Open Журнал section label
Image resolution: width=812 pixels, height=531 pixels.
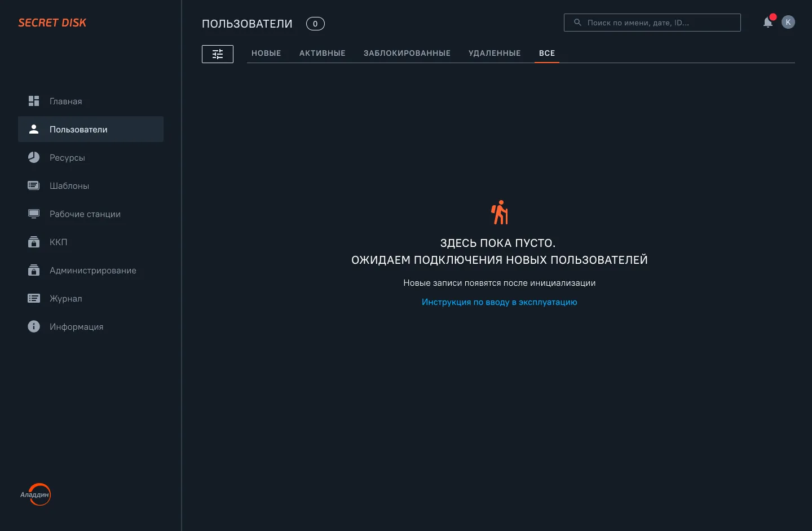click(66, 299)
